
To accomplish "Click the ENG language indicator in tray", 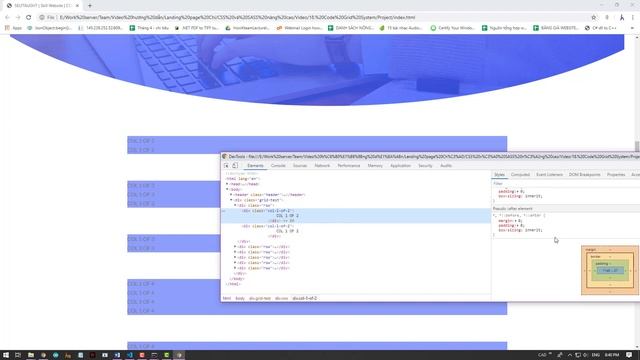I will point(596,355).
